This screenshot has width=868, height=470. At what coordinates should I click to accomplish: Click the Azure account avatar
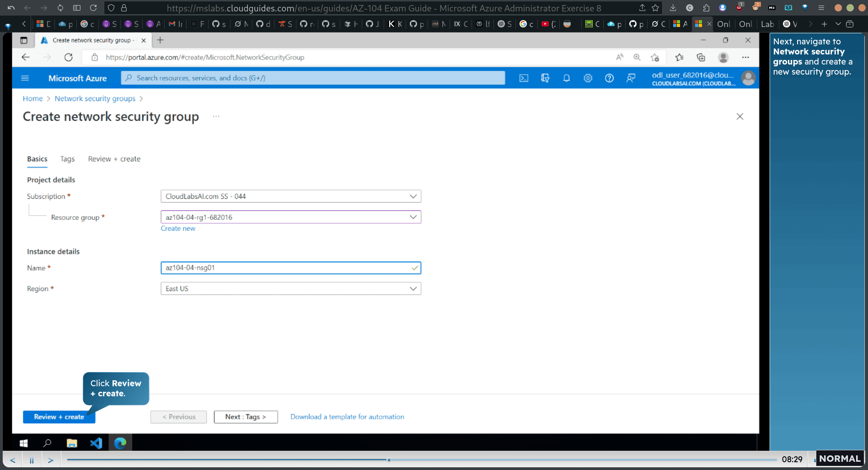[748, 78]
